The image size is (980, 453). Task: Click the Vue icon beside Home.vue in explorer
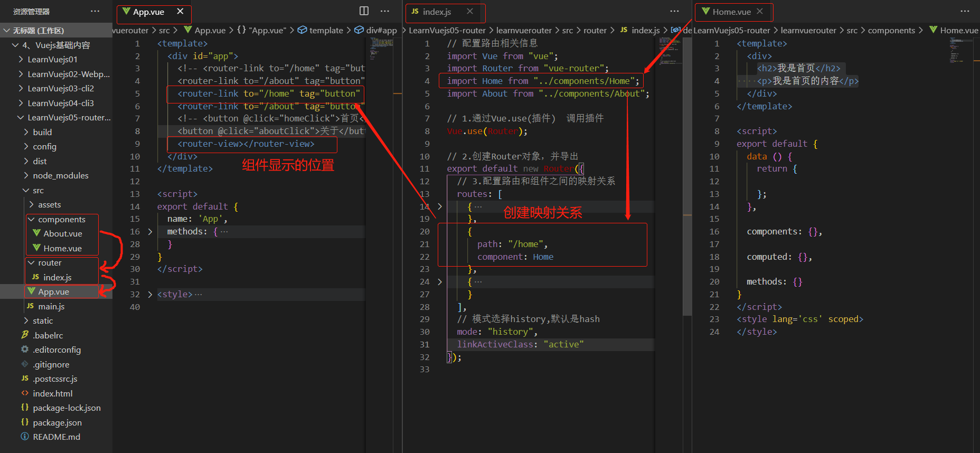click(x=36, y=248)
